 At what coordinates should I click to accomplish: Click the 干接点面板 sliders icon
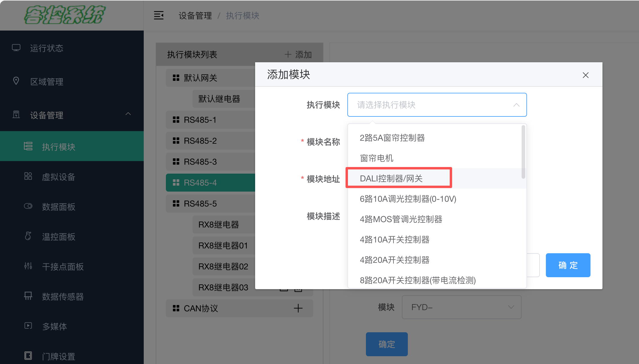(28, 266)
